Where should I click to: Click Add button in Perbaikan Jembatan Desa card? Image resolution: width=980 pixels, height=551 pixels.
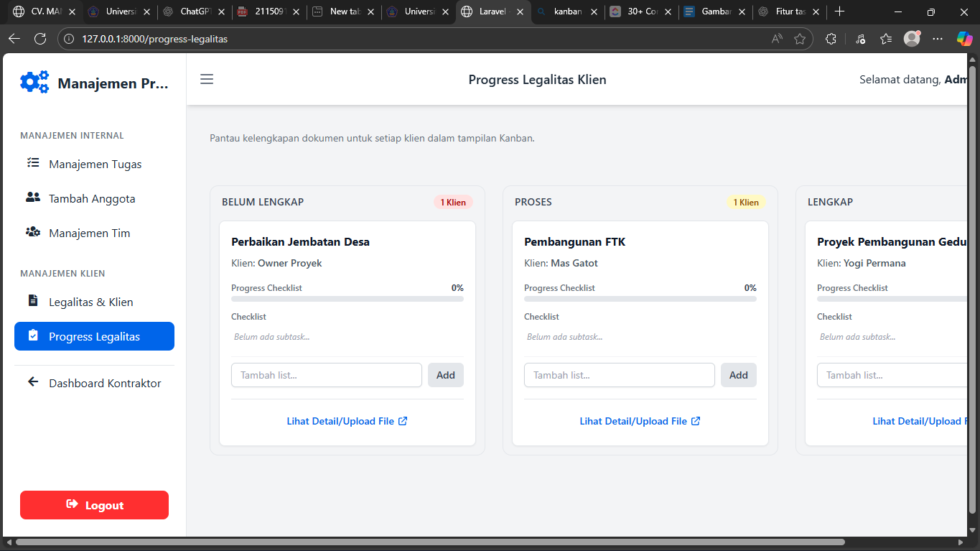(x=445, y=375)
